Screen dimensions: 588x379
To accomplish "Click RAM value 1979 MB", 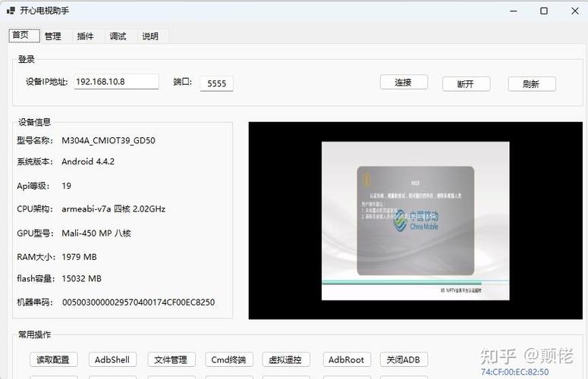I will coord(79,257).
